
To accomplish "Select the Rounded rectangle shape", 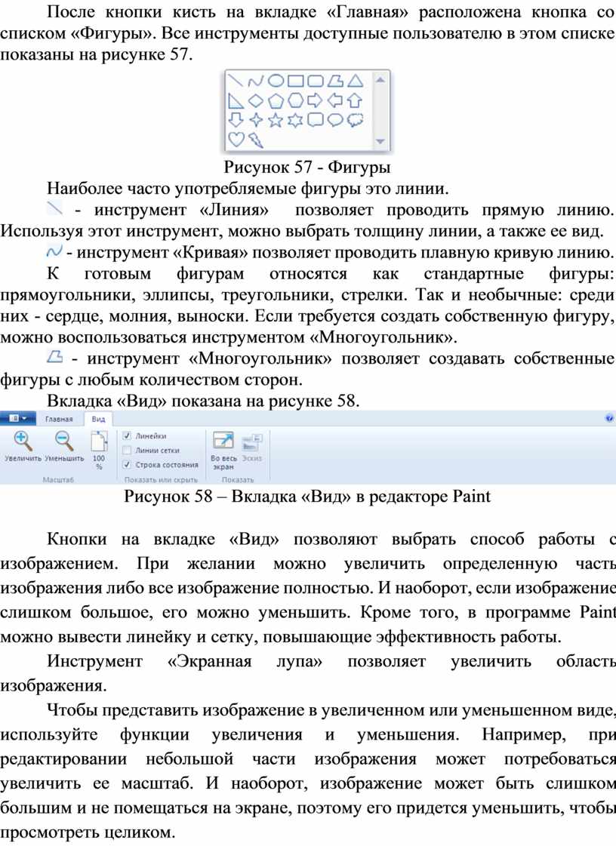I will point(316,81).
